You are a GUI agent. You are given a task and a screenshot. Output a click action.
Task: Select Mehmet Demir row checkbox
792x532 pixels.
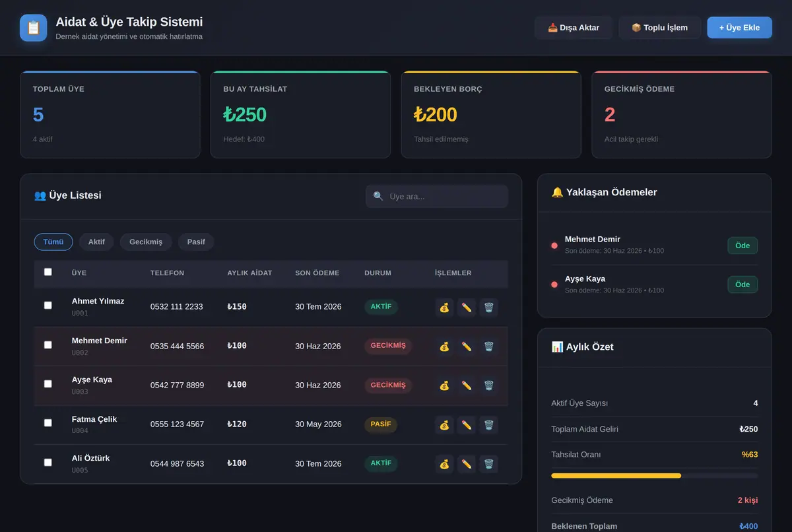(48, 345)
